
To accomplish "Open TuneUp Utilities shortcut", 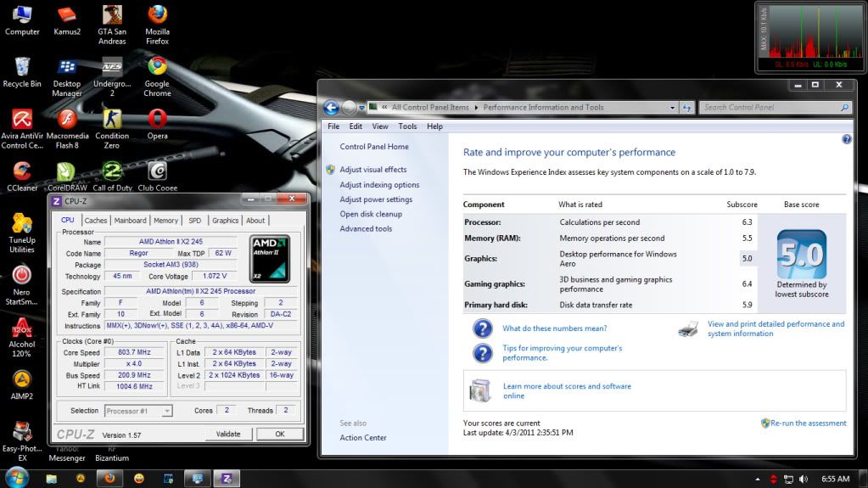I will [22, 233].
